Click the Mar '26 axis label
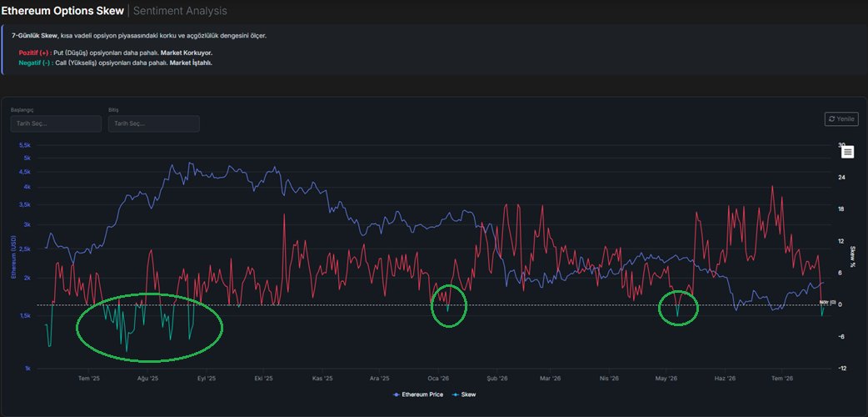The height and width of the screenshot is (417, 868). pyautogui.click(x=551, y=378)
